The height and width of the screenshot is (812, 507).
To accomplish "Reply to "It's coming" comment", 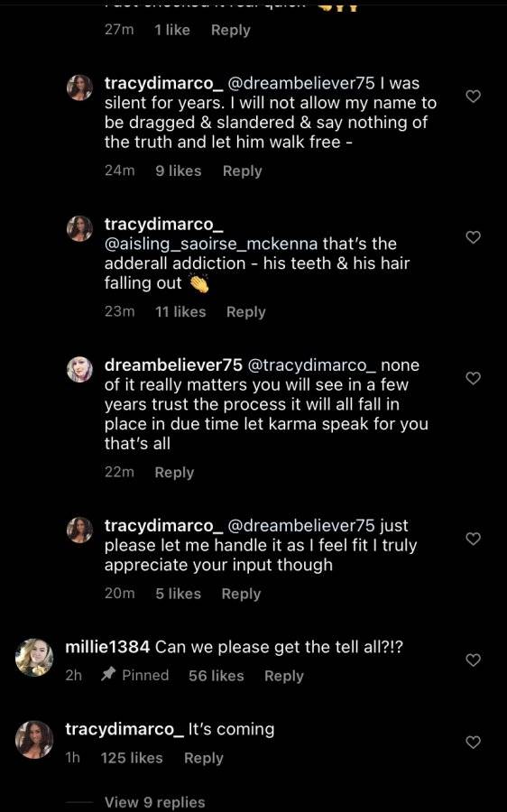I will (x=204, y=758).
